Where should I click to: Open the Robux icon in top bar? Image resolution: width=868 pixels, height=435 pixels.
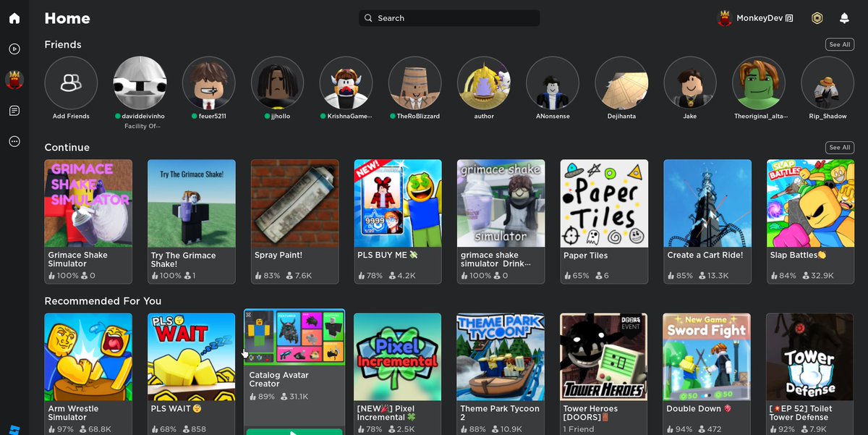[817, 18]
